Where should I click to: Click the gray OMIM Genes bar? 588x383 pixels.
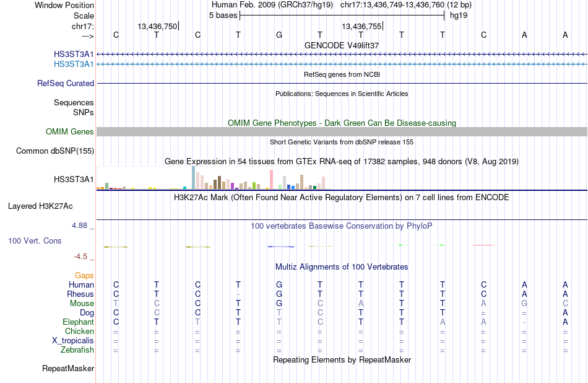342,132
